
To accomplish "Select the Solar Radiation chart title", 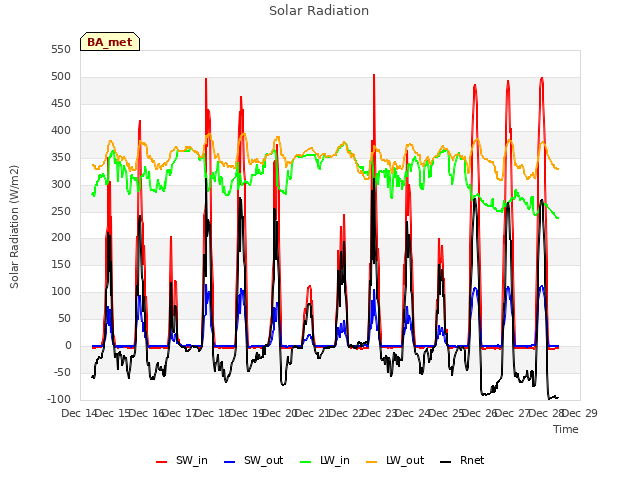I will (x=319, y=11).
